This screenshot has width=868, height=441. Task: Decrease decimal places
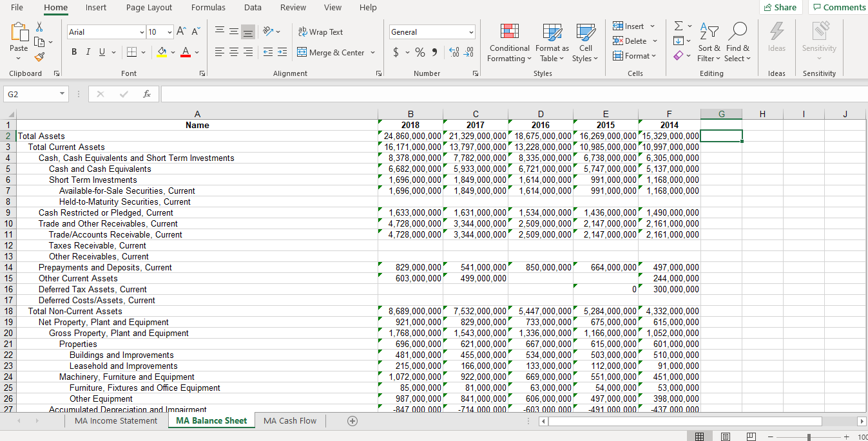(468, 52)
